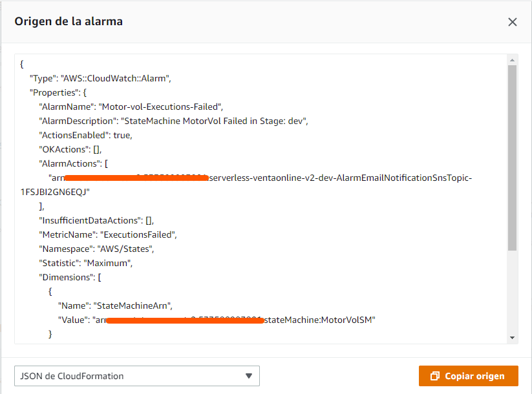Click the "Name": "StateMachineArn" line

[115, 306]
